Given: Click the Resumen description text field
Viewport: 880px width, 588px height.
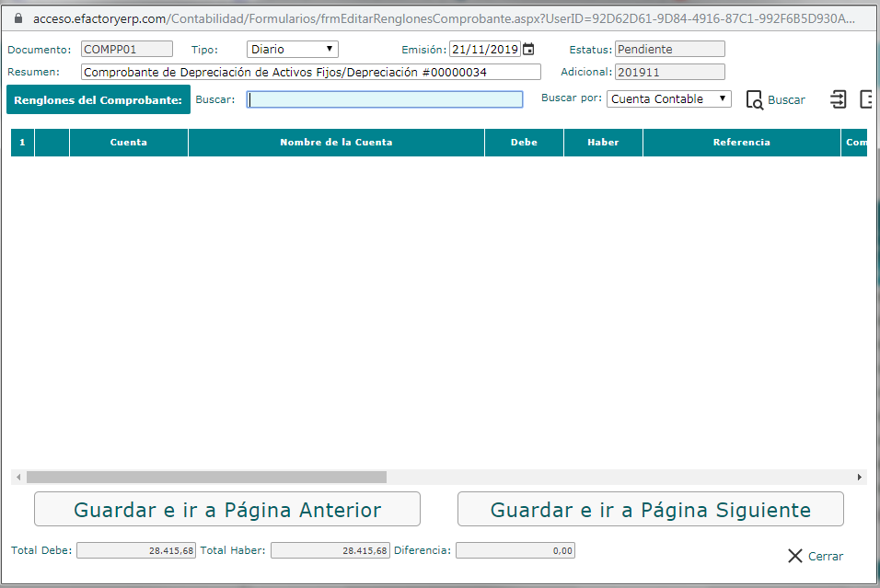Looking at the screenshot, I should click(311, 72).
